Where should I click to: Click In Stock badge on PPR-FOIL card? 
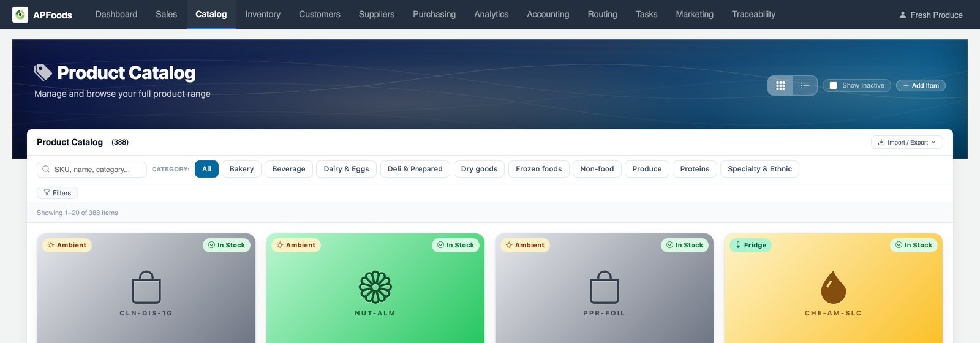(x=685, y=245)
